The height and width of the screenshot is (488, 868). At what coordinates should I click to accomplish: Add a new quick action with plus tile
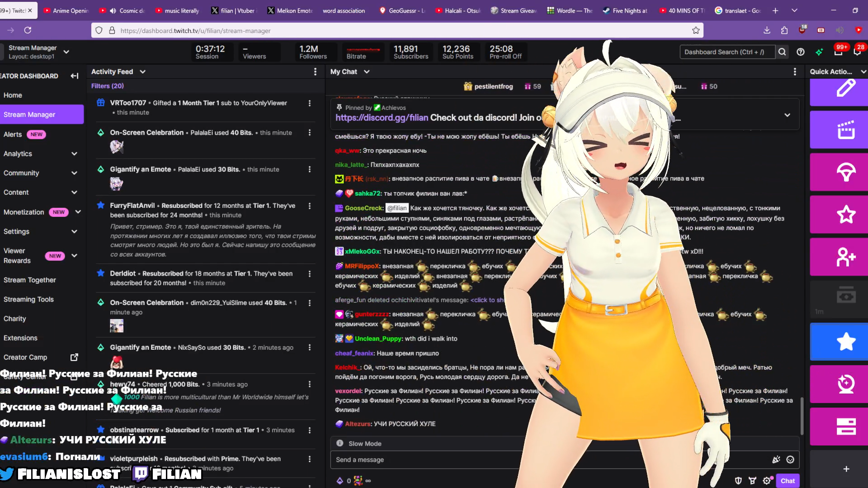(x=846, y=469)
